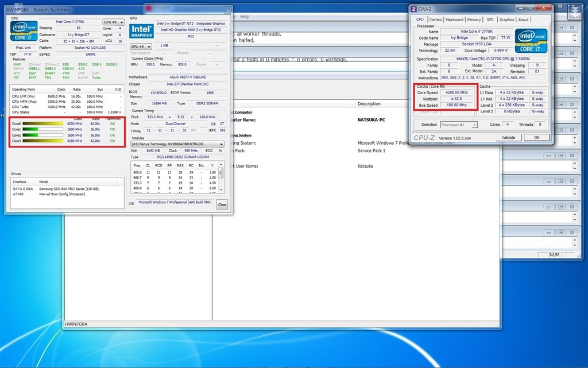Click the SR0PL SSPEC value
The image size is (588, 368).
click(x=90, y=55)
